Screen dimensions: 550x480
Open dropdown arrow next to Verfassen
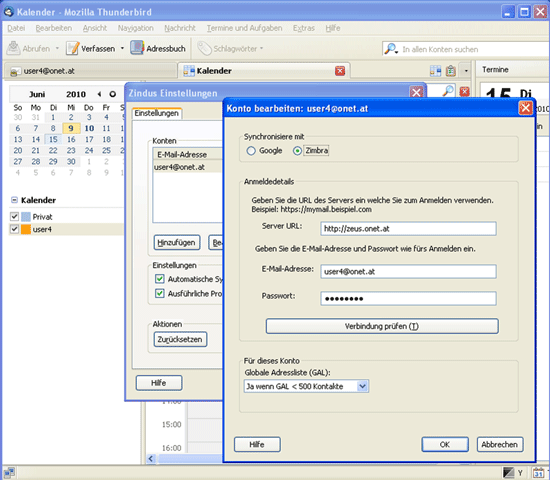pyautogui.click(x=122, y=48)
